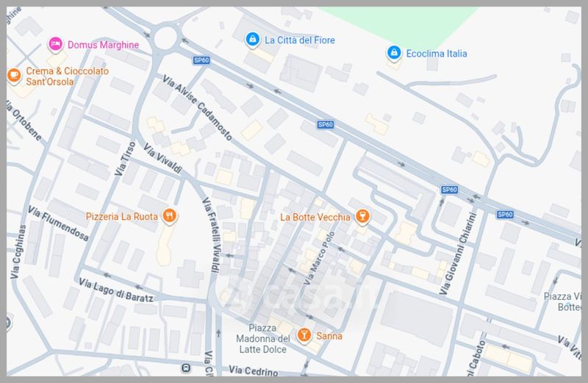Open the La Città del Fiore label
Screen dimensions: 588x383
[x=300, y=40]
